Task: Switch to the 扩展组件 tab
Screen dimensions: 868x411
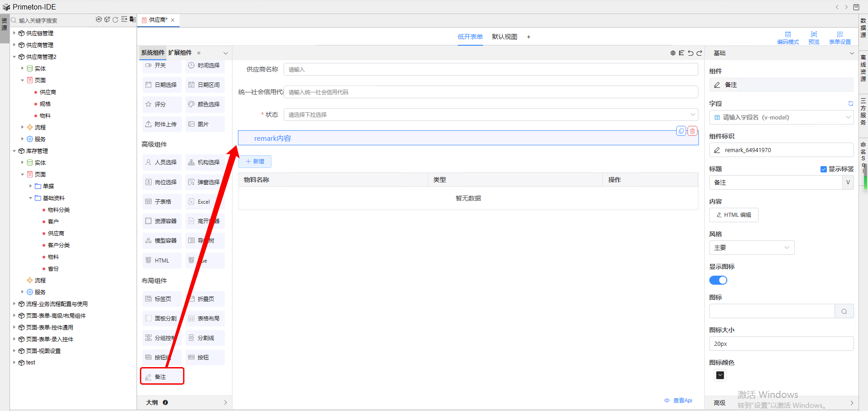Action: pos(180,53)
